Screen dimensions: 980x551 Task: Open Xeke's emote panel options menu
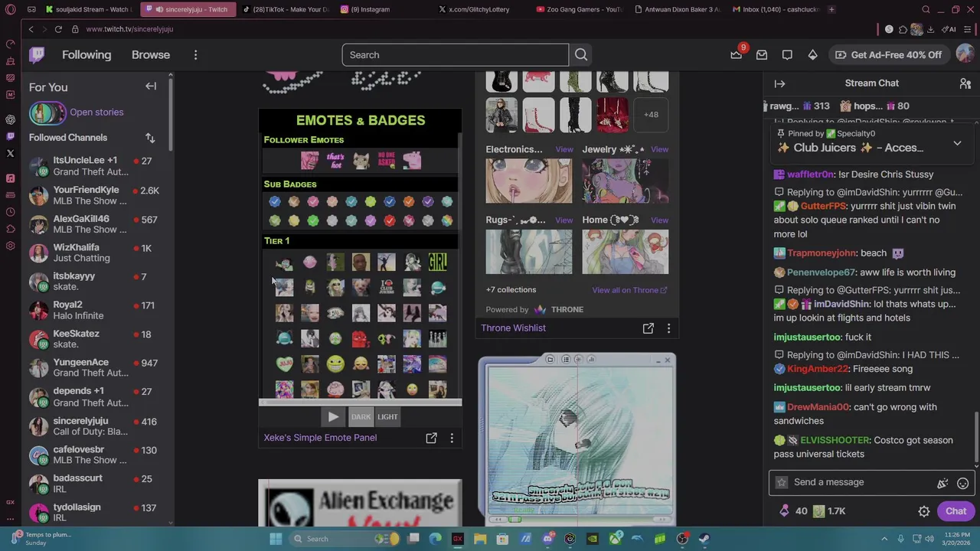click(x=452, y=438)
